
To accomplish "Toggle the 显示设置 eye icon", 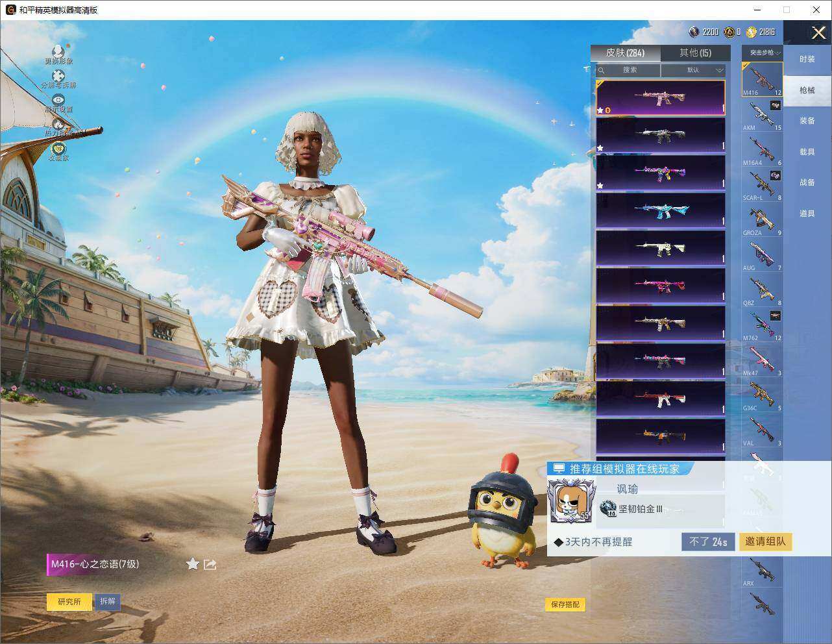I will tap(58, 100).
